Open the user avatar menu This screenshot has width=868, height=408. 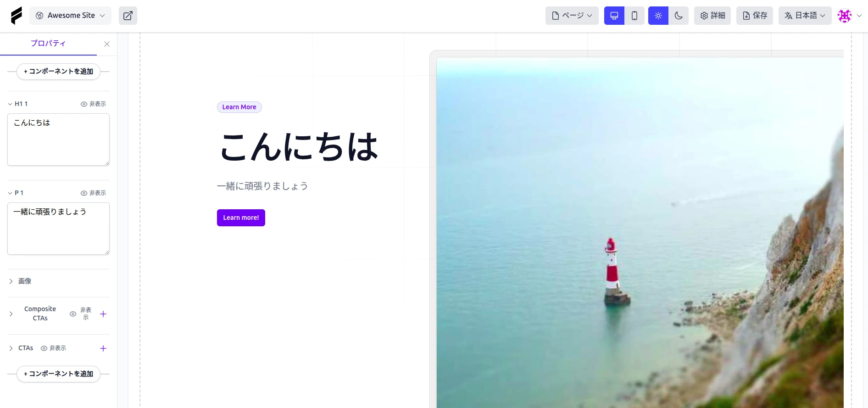click(x=845, y=16)
